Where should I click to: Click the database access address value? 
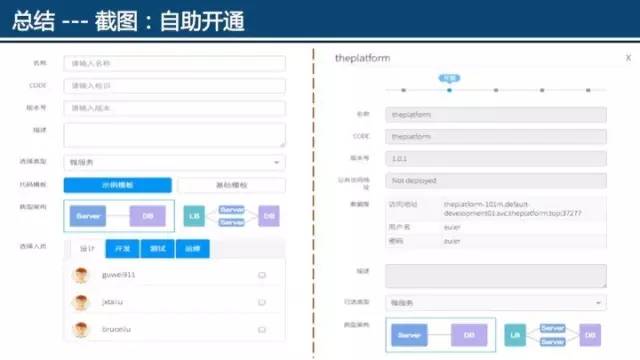(x=512, y=209)
